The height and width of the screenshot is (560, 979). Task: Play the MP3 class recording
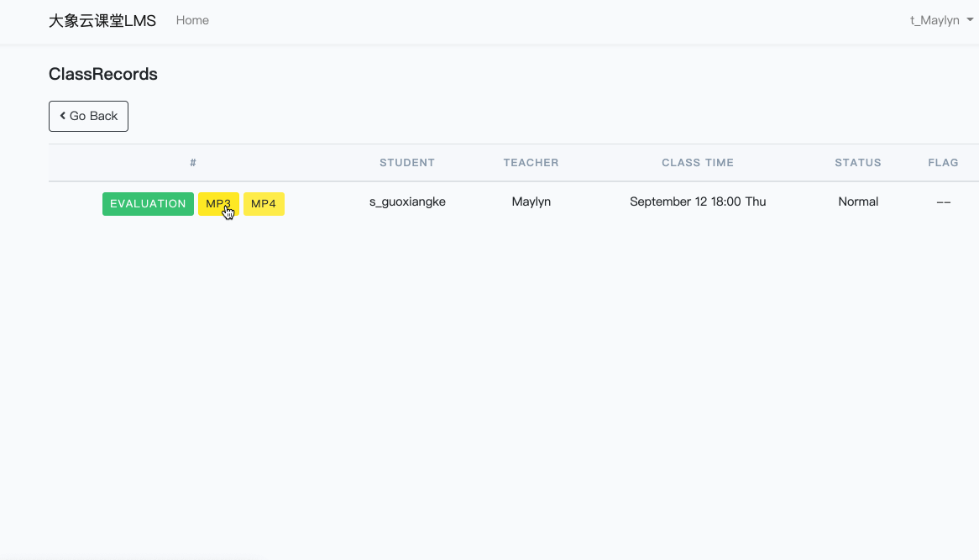218,204
